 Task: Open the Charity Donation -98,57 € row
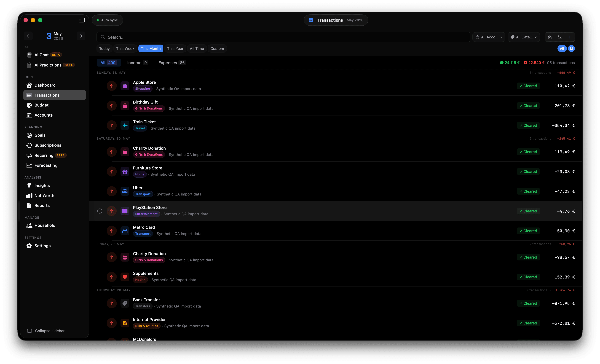coord(336,257)
